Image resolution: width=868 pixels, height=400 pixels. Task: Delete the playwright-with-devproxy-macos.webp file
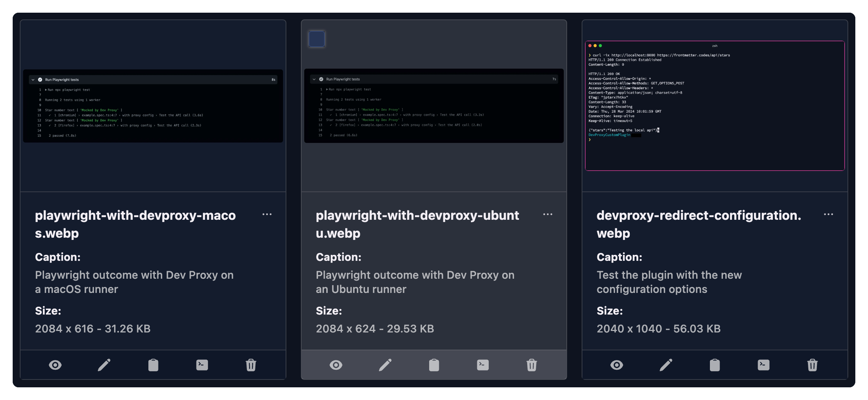click(x=251, y=365)
